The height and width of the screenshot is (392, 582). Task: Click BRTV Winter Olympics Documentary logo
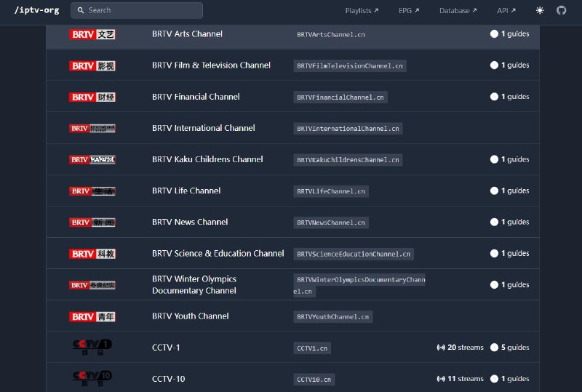[92, 285]
